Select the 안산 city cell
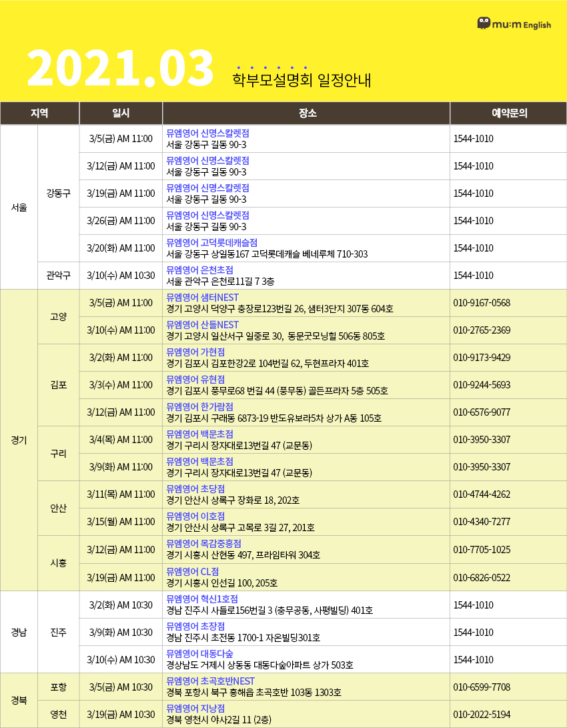567x728 pixels. click(59, 508)
